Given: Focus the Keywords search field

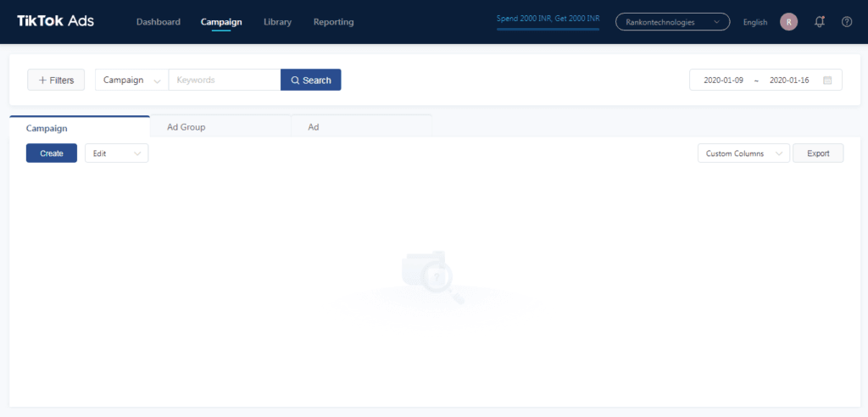Looking at the screenshot, I should click(x=224, y=80).
